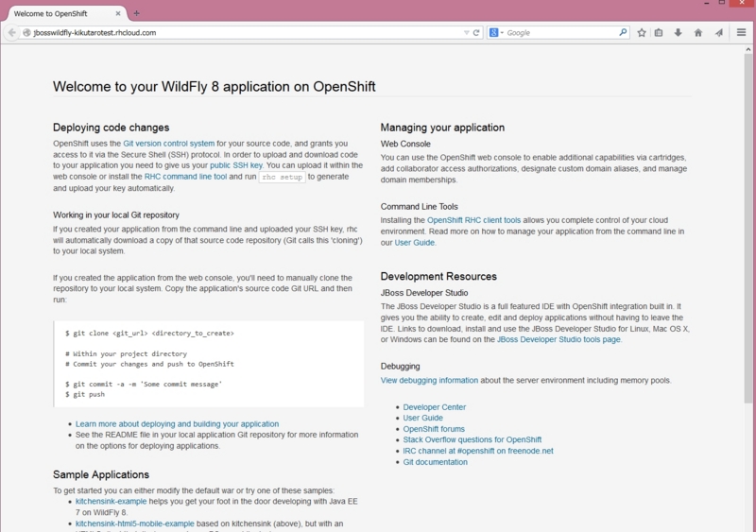
Task: Open the Developer Center list link
Action: coord(435,407)
